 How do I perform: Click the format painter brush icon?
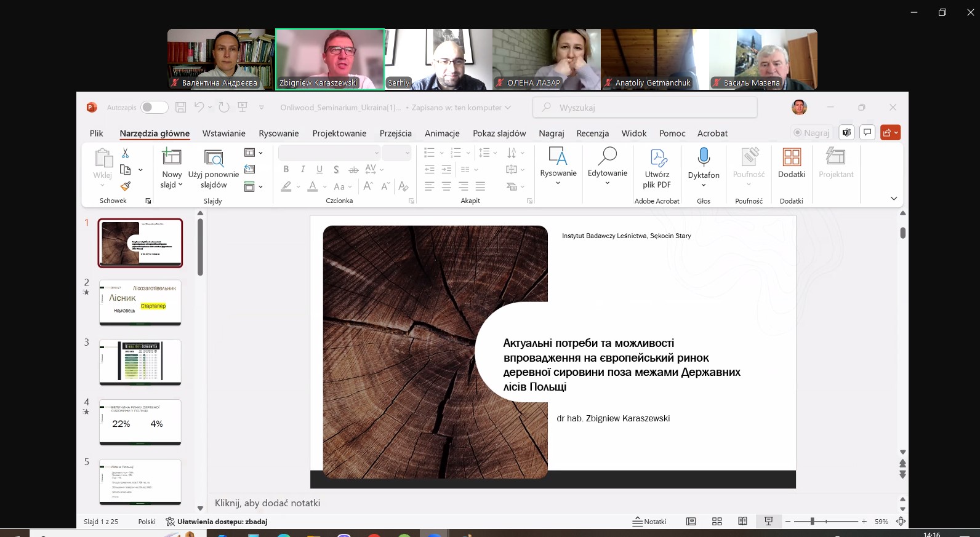click(x=126, y=186)
